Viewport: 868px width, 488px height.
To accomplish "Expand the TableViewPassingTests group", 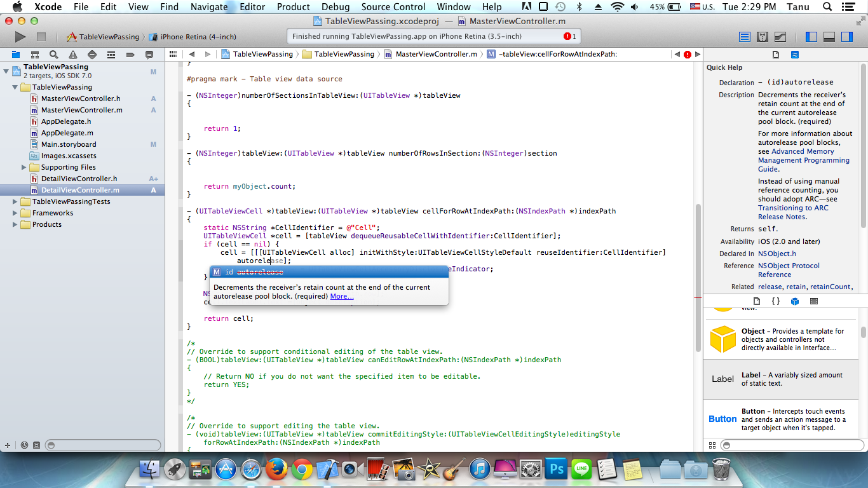I will pos(15,201).
